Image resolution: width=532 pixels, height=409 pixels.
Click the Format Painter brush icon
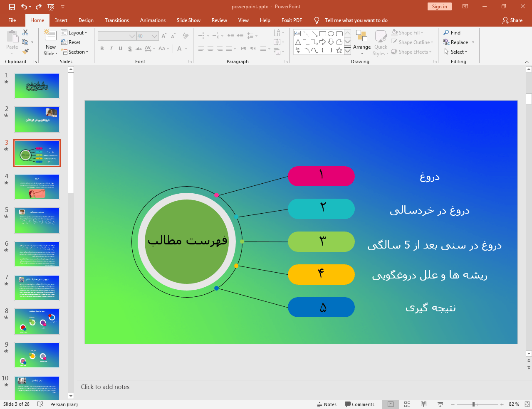(25, 52)
